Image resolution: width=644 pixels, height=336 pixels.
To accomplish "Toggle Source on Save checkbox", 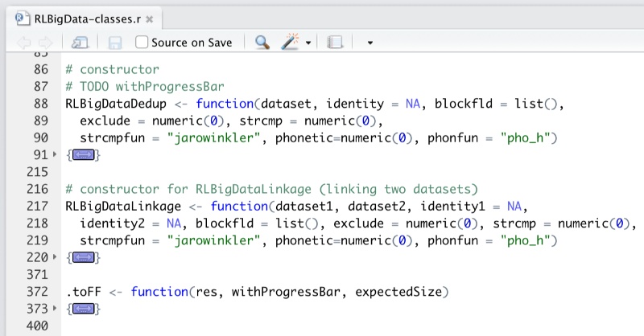I will [142, 42].
